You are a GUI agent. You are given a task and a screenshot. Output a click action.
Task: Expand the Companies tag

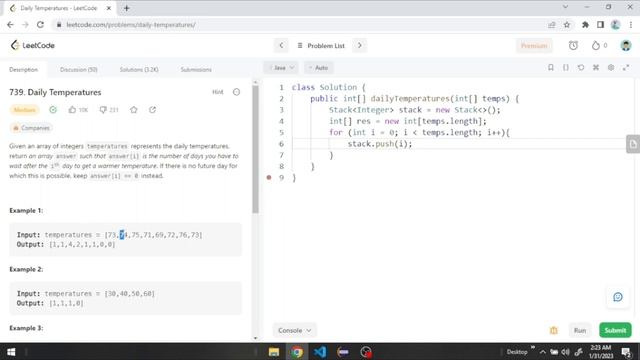pos(31,128)
